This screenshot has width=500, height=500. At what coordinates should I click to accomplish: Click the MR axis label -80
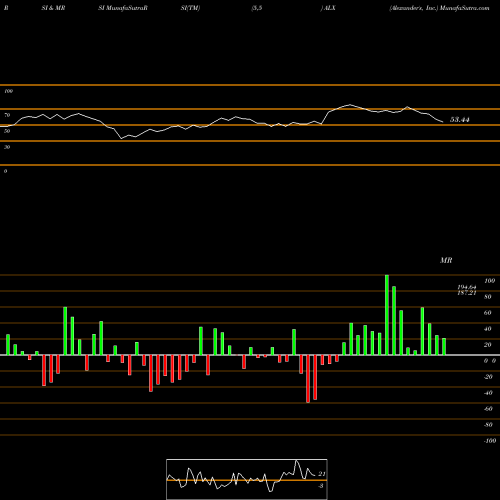(488, 425)
